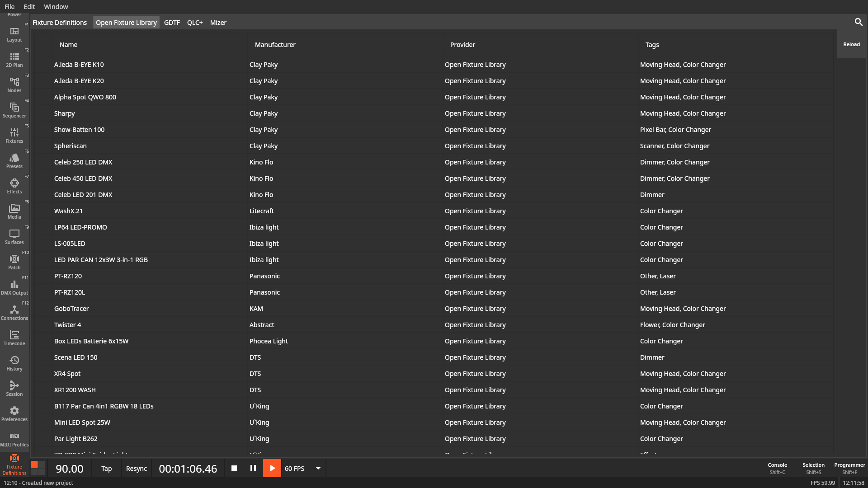Open the QLC+ tab
868x488 pixels.
[x=194, y=22]
